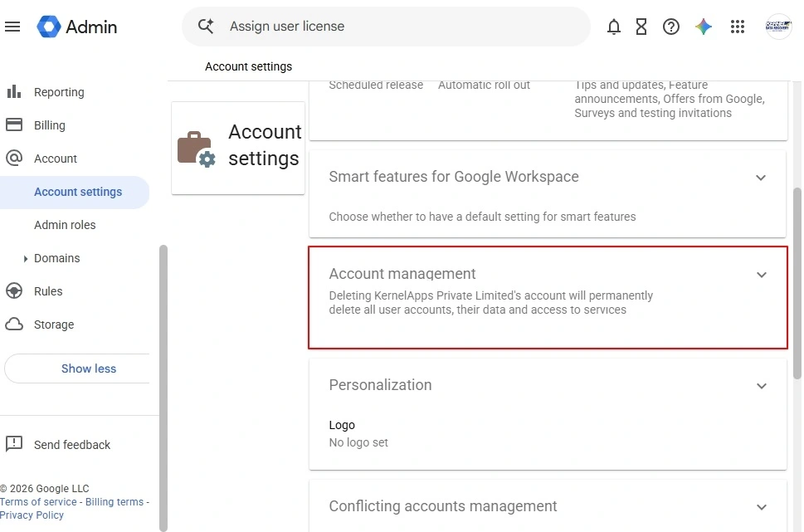
Task: Click the Billing card icon
Action: point(14,124)
